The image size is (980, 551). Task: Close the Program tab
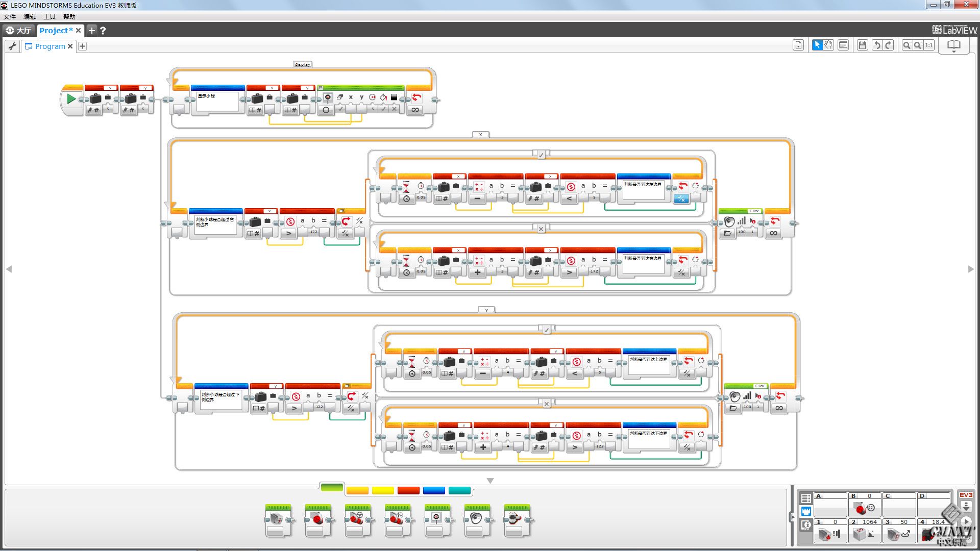pyautogui.click(x=70, y=46)
